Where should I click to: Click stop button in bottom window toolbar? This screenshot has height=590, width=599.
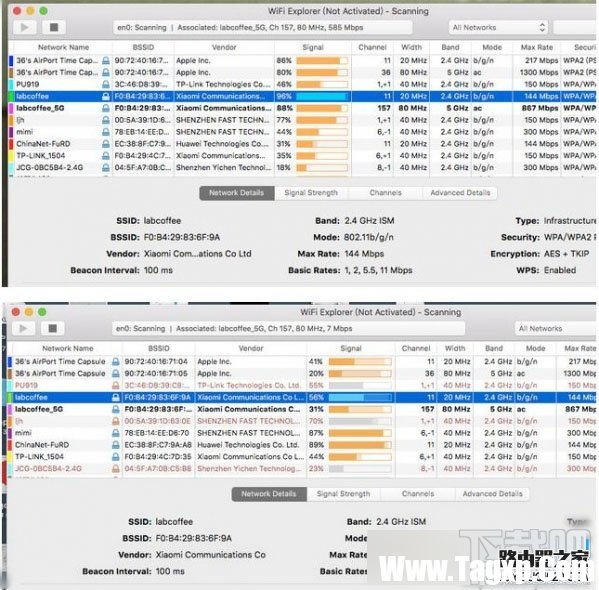pos(53,329)
